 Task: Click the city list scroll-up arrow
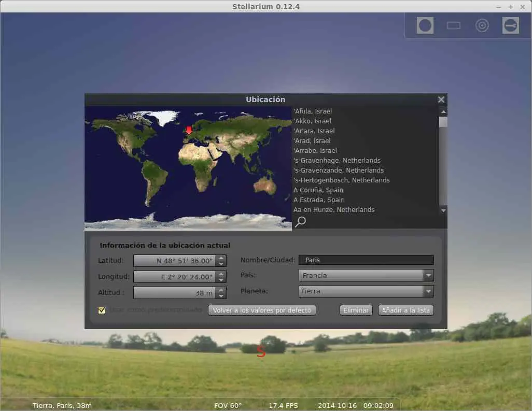443,111
